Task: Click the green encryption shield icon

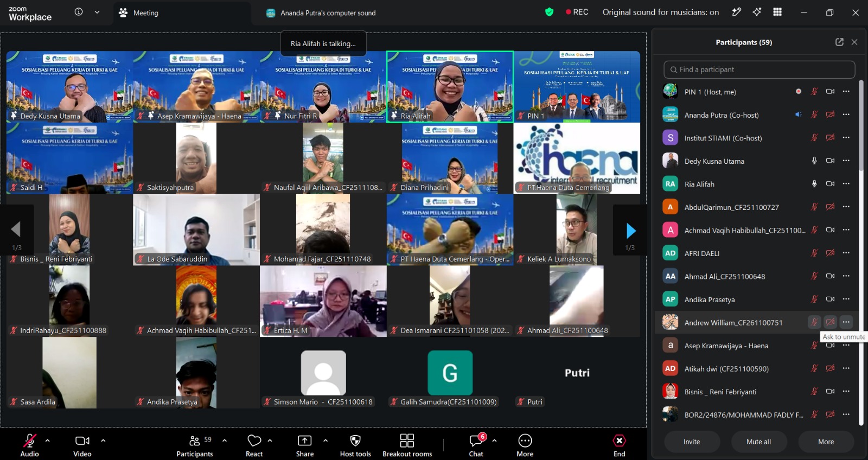Action: tap(549, 12)
